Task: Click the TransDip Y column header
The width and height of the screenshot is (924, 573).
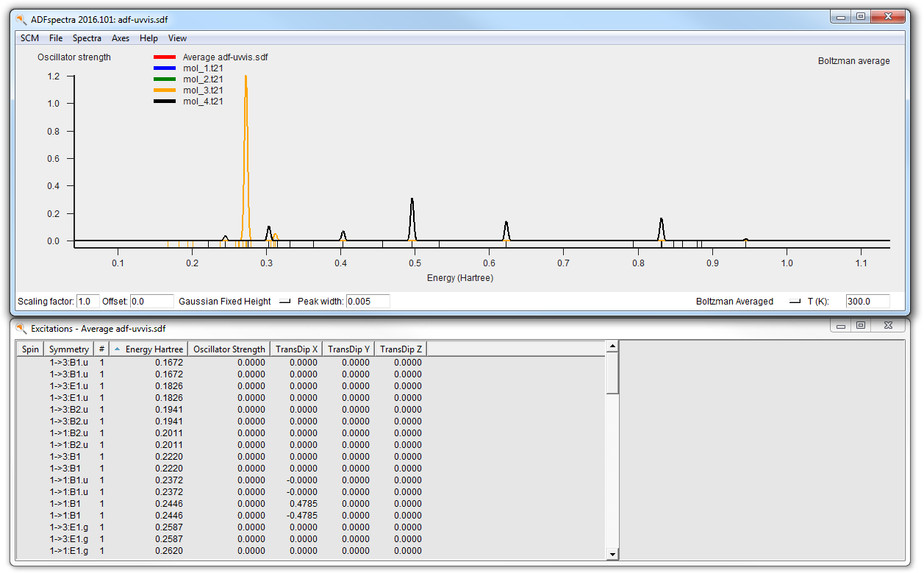Action: 348,349
